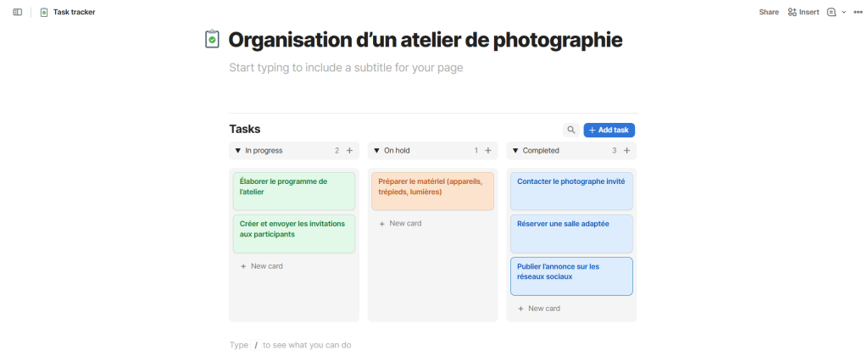The height and width of the screenshot is (356, 868).
Task: Open the Insert menu
Action: pyautogui.click(x=804, y=12)
